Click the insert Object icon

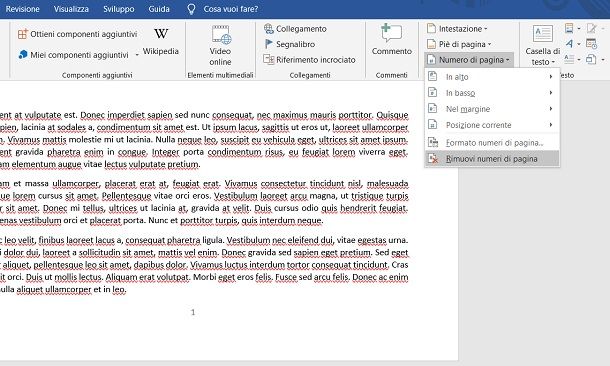[591, 60]
